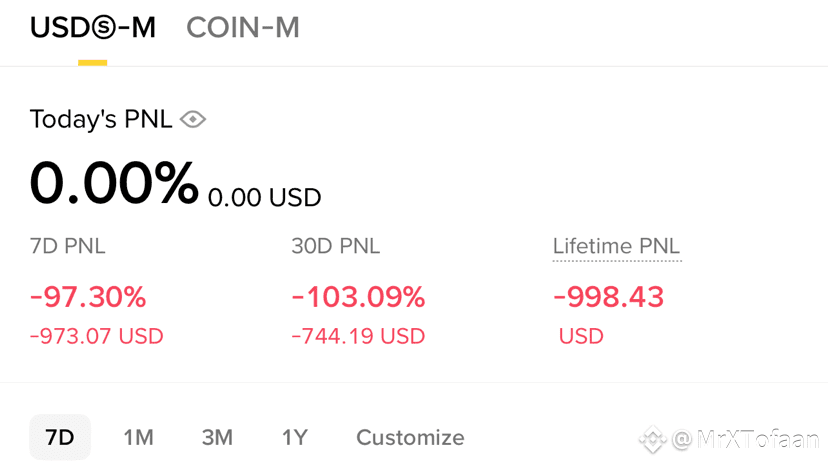Select the 1M time range
The width and height of the screenshot is (828, 465).
pyautogui.click(x=138, y=437)
